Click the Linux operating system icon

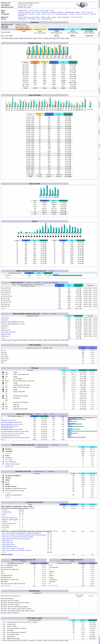pyautogui.click(x=3, y=456)
